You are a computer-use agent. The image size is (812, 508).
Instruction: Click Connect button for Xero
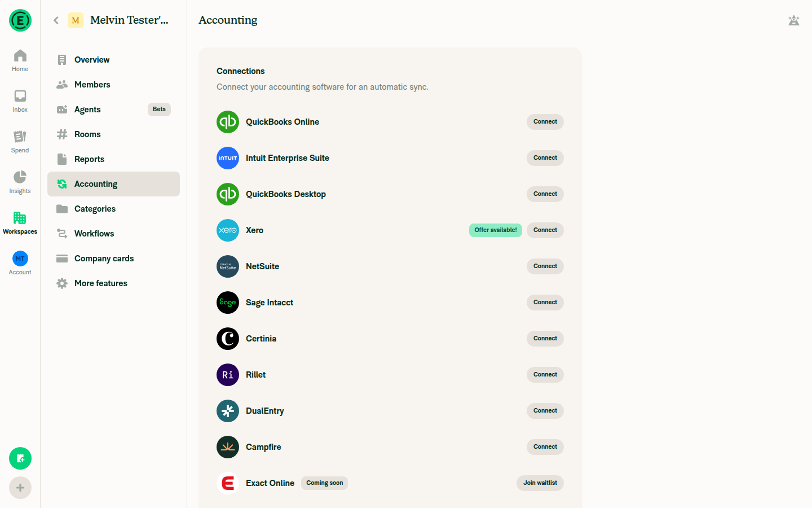[x=545, y=230]
